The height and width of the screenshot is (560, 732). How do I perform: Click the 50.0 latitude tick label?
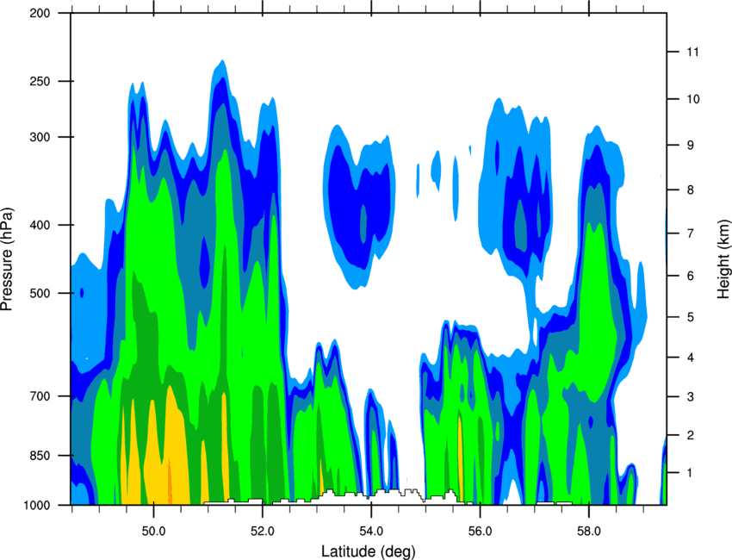153,532
